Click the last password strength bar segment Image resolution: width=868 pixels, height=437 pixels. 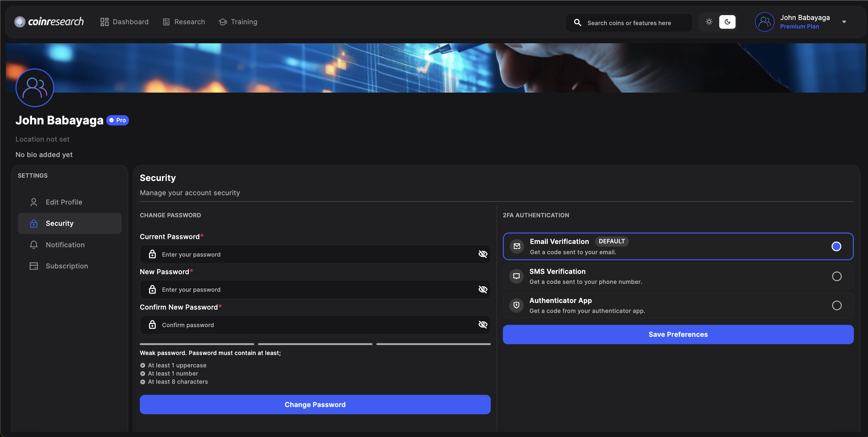click(433, 344)
